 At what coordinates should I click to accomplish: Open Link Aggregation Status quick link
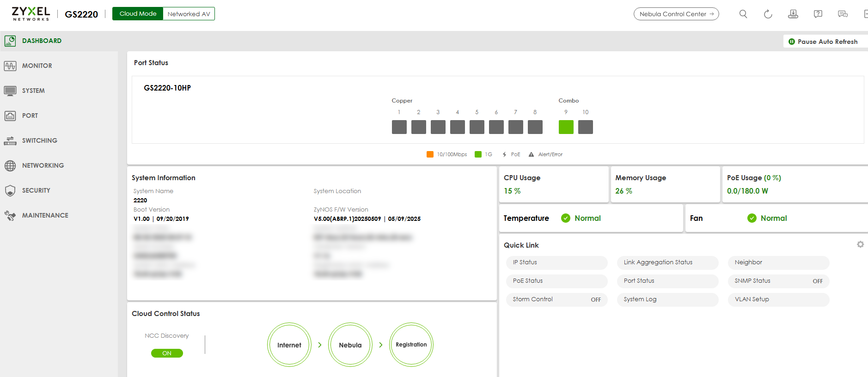point(668,262)
